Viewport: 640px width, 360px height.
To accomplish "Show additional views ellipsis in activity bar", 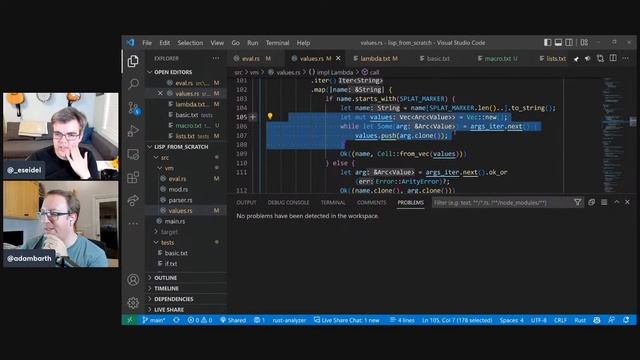I will point(133,223).
